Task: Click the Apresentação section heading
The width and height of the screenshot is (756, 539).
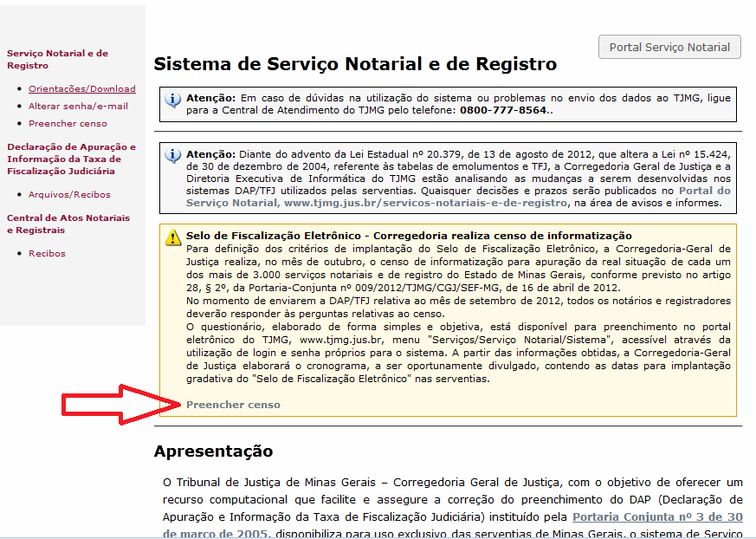Action: 213,451
